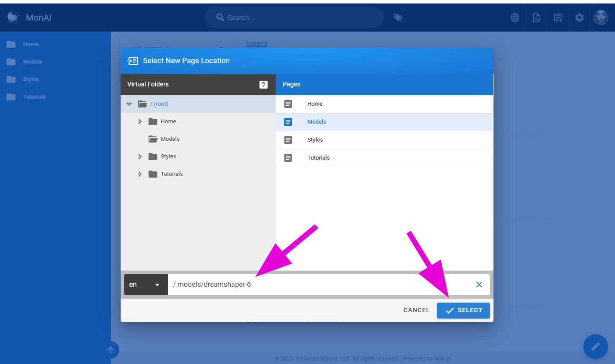Screen dimensions: 615x364
Task: Click the new page icon in header
Action: [x=558, y=18]
